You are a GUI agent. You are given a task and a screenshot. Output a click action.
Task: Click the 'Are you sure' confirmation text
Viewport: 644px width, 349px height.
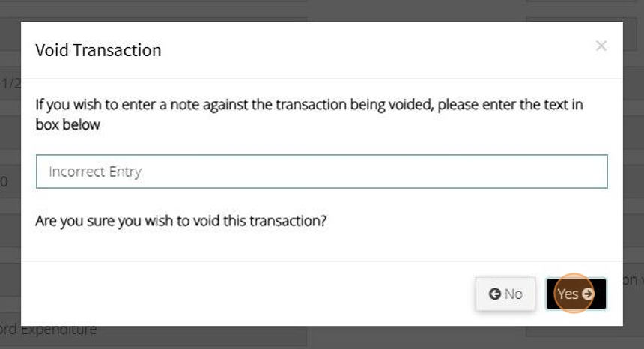pos(180,222)
